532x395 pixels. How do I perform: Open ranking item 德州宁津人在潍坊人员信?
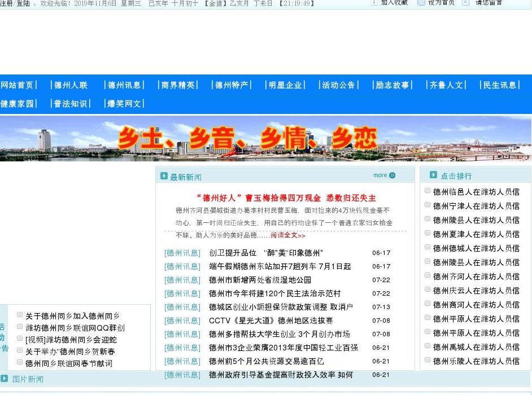476,206
